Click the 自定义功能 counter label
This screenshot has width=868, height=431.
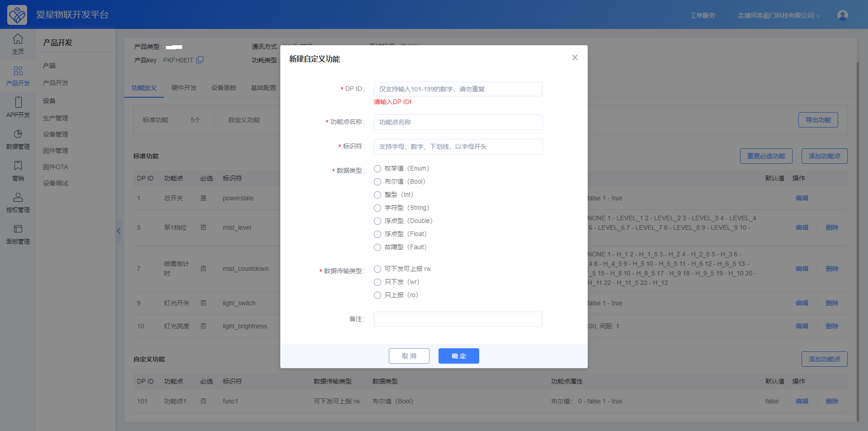[x=244, y=120]
